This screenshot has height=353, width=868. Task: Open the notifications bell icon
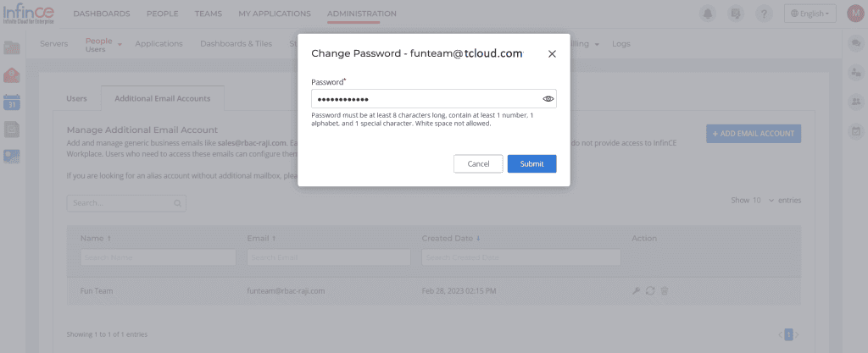tap(708, 14)
